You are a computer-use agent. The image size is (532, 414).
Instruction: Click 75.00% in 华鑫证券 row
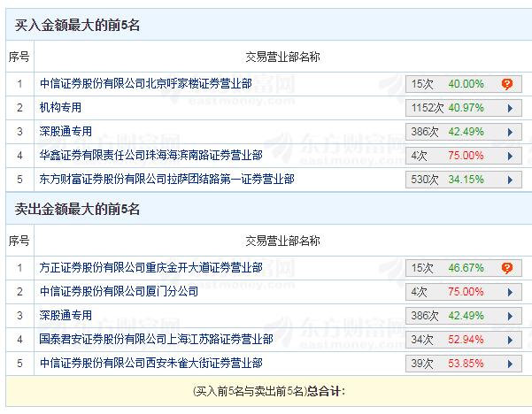coord(466,156)
